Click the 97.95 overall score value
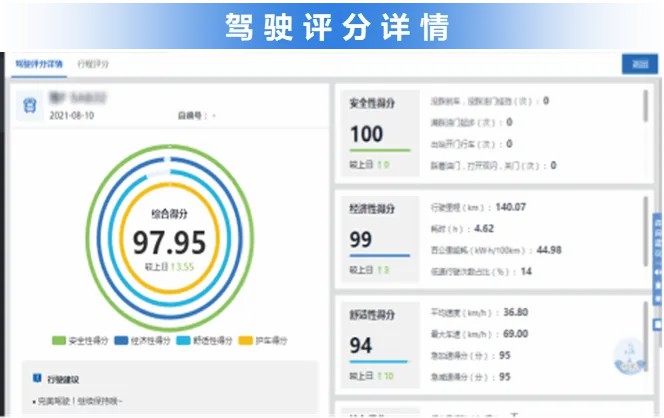 169,243
